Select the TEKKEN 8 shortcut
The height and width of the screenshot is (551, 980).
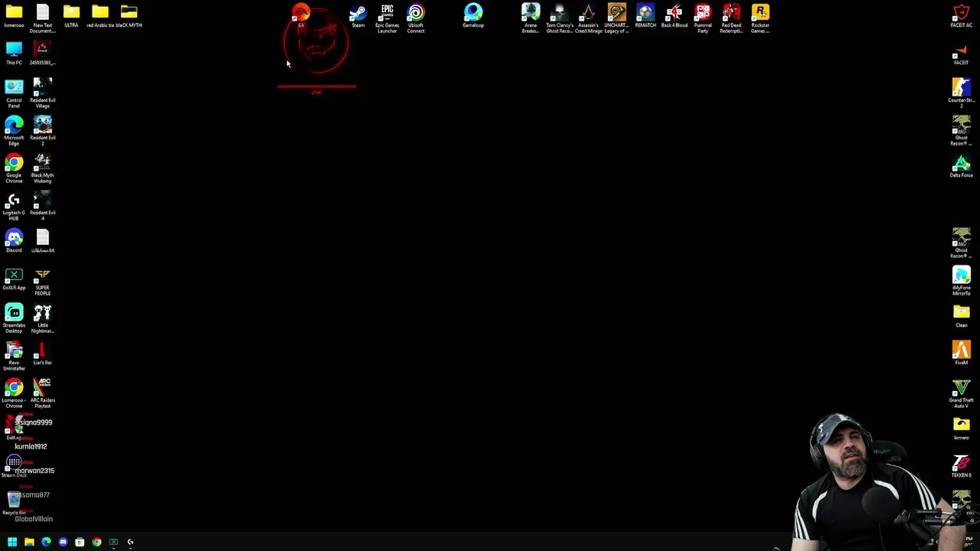tap(962, 466)
